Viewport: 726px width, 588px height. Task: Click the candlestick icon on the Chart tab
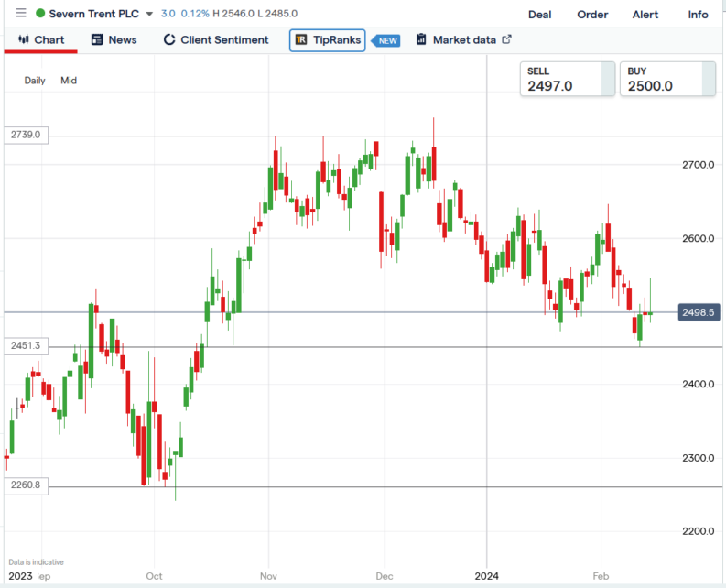(22, 40)
